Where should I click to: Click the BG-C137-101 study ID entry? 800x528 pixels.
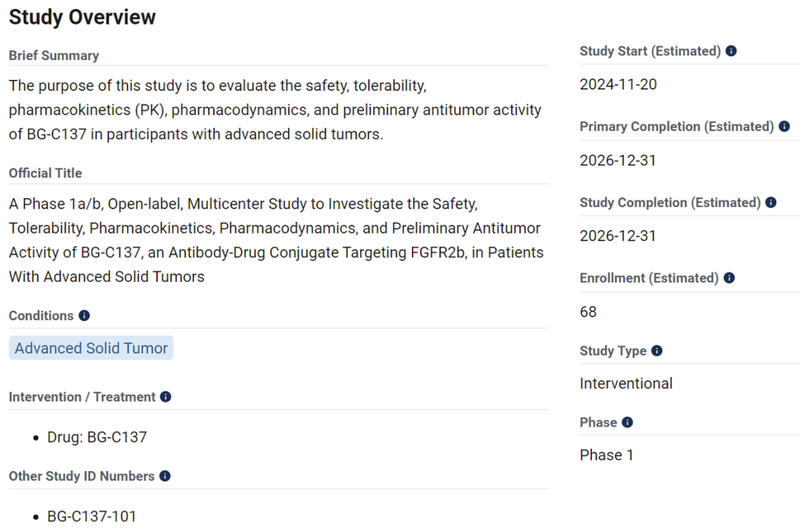coord(92,517)
